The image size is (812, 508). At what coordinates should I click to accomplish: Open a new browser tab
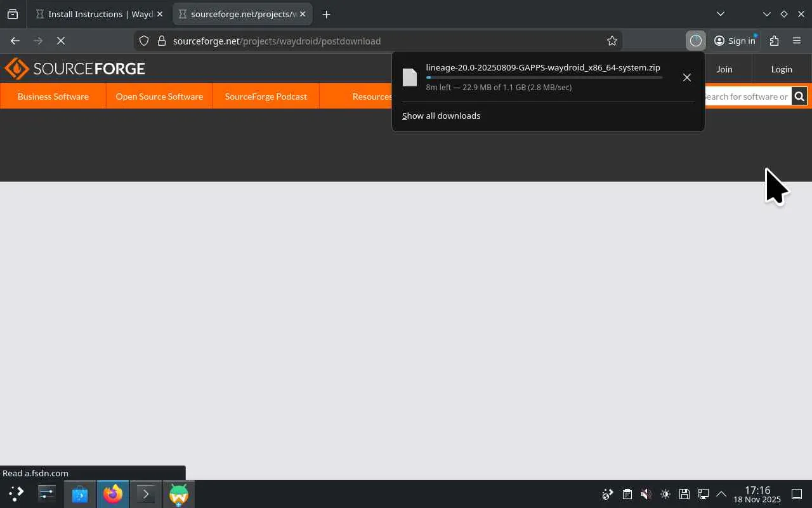[x=326, y=14]
